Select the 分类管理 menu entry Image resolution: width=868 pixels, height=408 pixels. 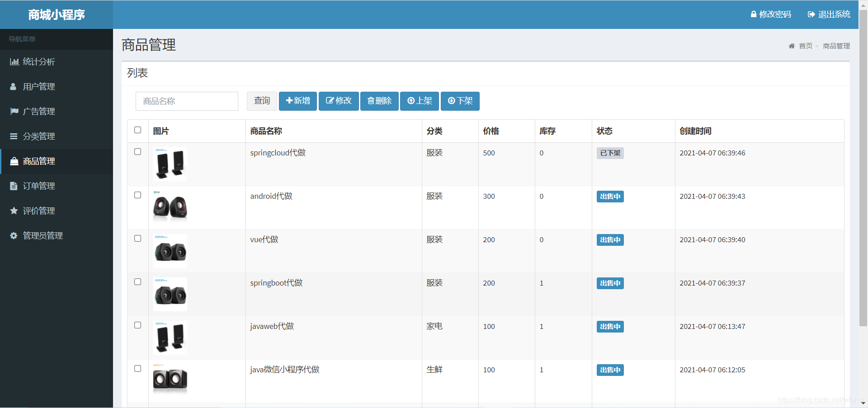coord(57,136)
